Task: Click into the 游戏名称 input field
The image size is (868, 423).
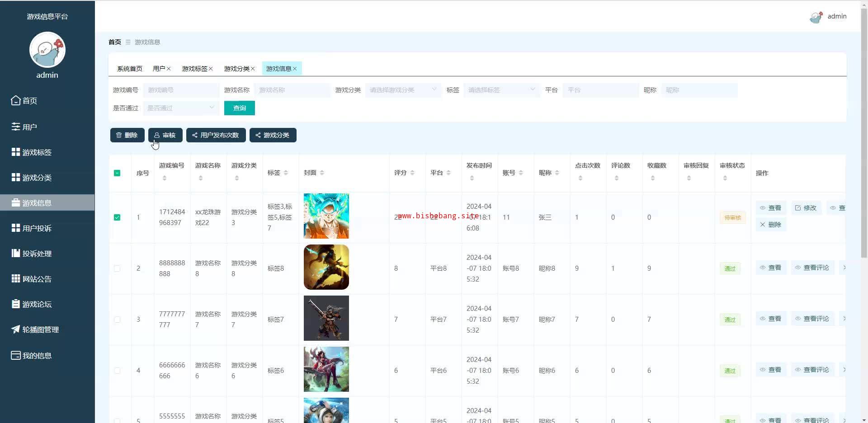Action: click(x=292, y=90)
